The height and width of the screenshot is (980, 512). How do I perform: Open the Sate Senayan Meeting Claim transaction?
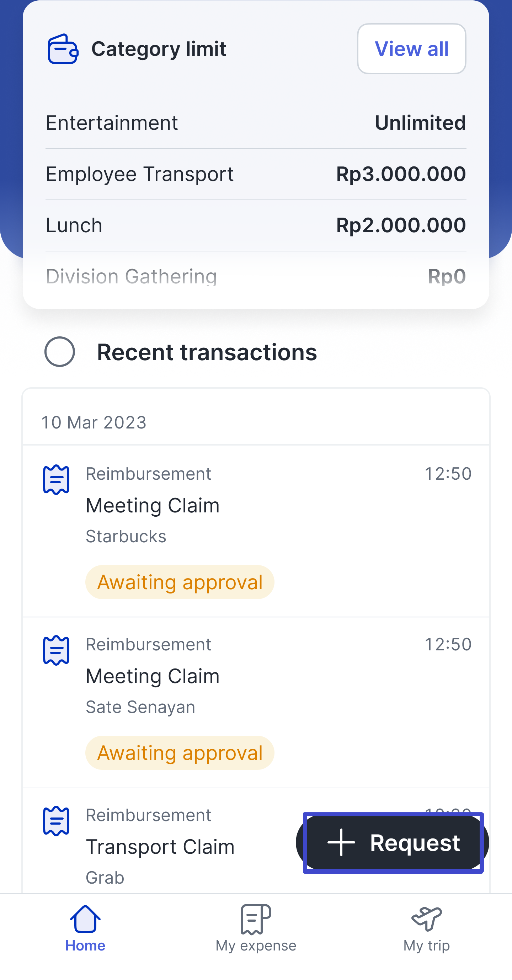(153, 676)
